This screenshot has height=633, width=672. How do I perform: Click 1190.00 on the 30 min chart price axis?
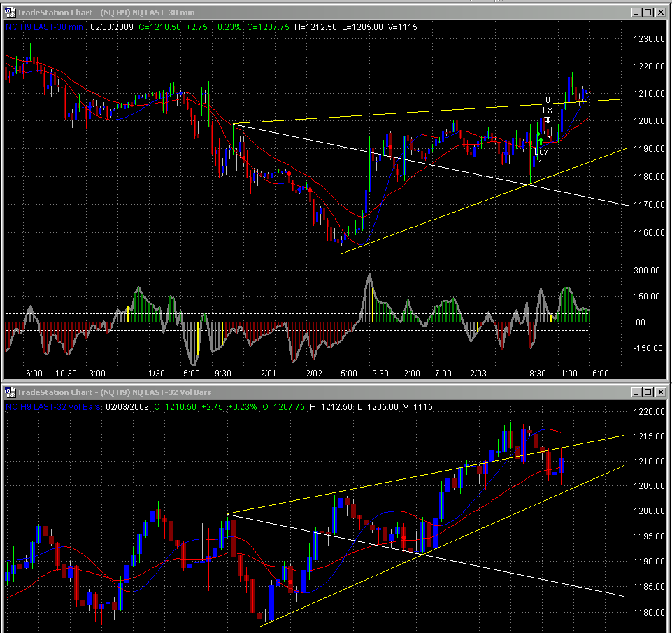coord(649,149)
